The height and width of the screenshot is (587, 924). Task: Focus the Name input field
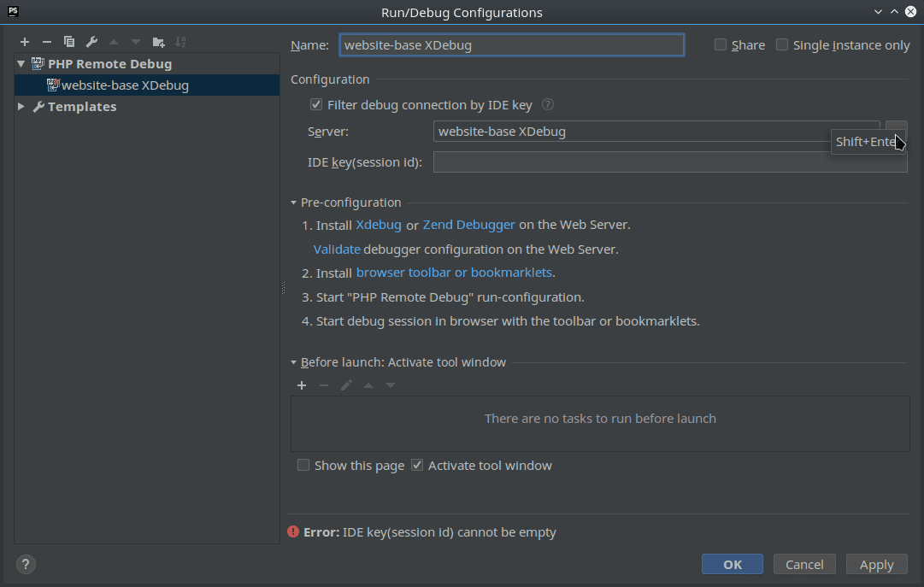coord(511,44)
